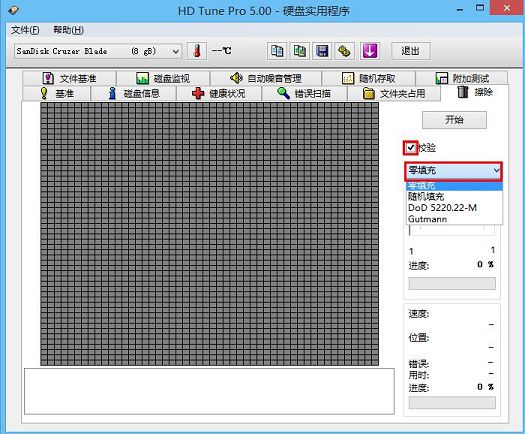Click inside the bottom log text box
The image size is (525, 434).
[209, 391]
